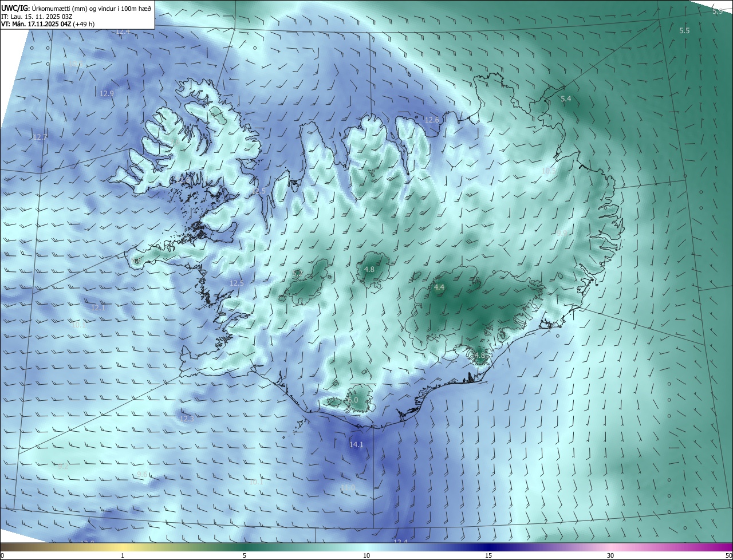Image resolution: width=733 pixels, height=560 pixels.
Task: Select the 9.2 value label
Action: (63, 467)
